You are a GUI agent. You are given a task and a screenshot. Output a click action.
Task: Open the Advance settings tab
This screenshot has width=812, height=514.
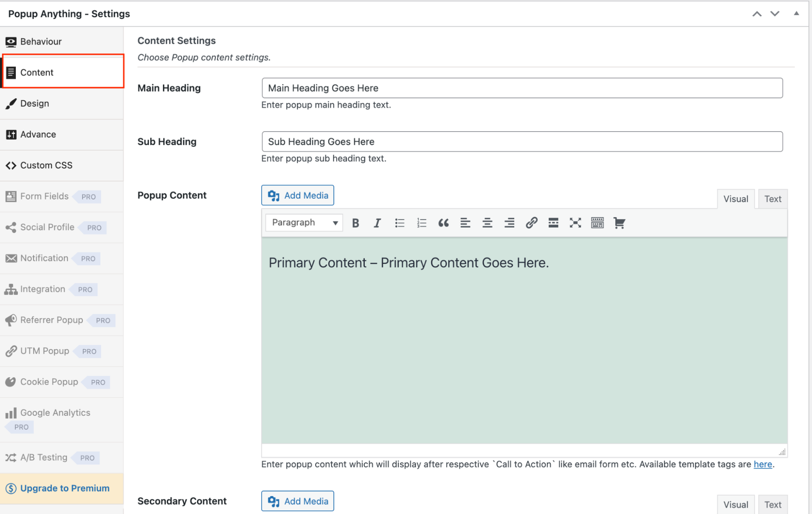[62, 134]
